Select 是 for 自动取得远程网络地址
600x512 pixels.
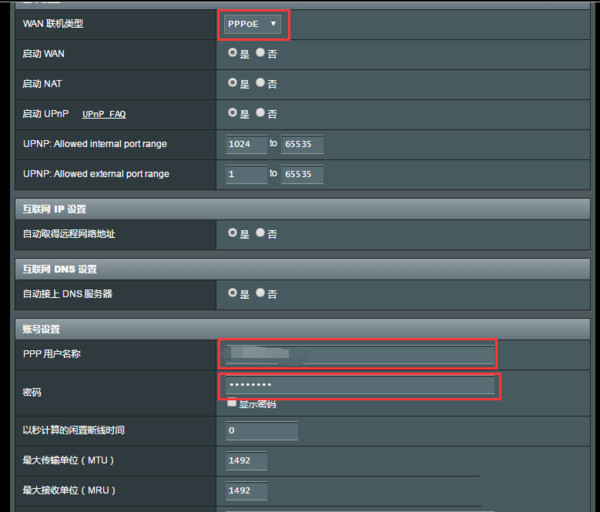click(232, 233)
